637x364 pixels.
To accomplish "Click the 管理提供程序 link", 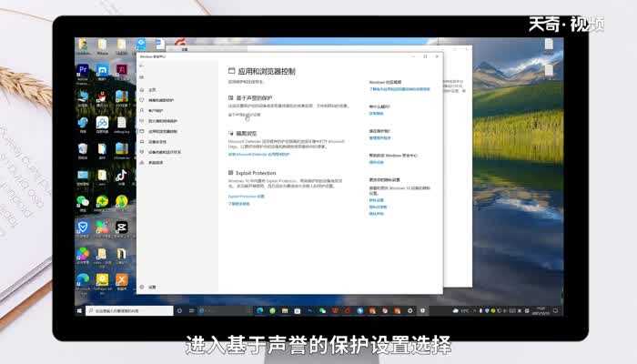I will coord(379,138).
